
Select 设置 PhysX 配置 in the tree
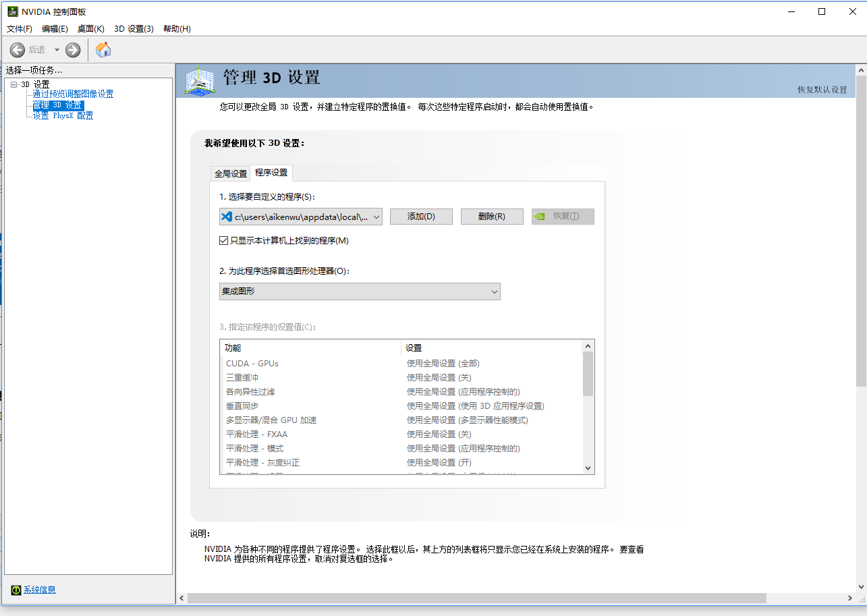[x=63, y=116]
